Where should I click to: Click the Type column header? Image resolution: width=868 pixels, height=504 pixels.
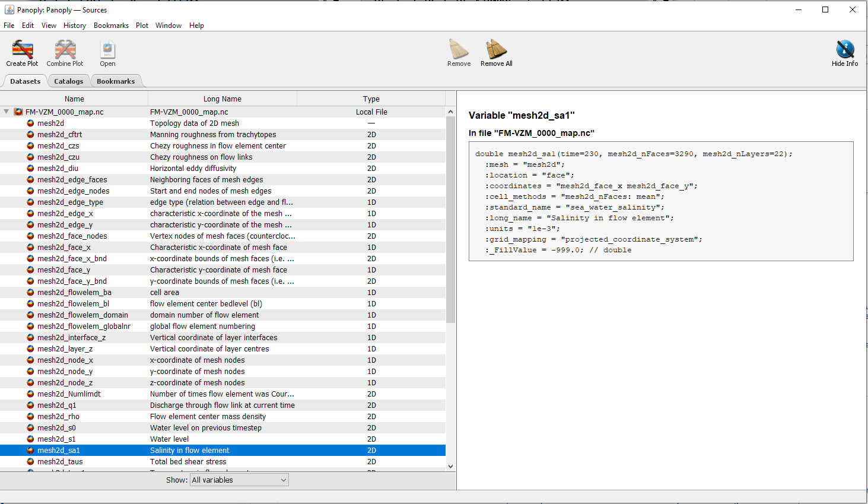pyautogui.click(x=371, y=99)
